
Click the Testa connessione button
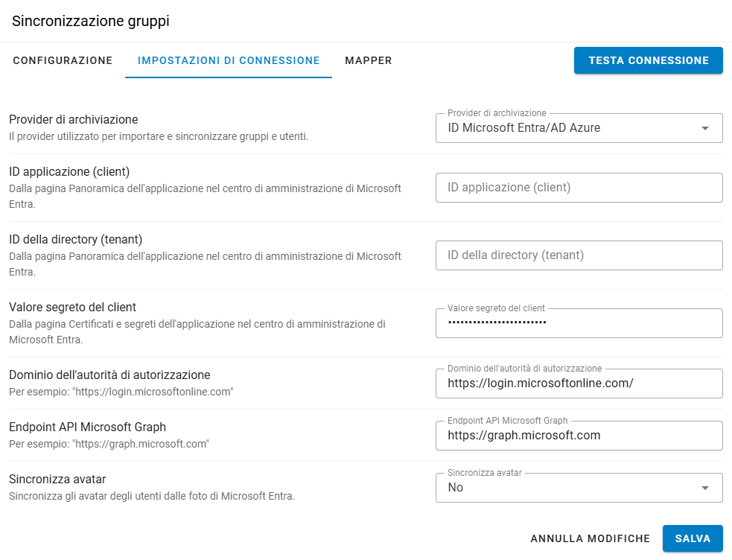pyautogui.click(x=649, y=60)
